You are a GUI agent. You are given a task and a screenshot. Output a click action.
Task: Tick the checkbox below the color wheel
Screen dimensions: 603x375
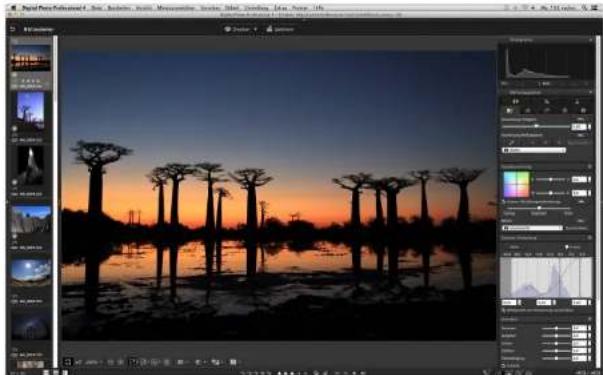(504, 202)
